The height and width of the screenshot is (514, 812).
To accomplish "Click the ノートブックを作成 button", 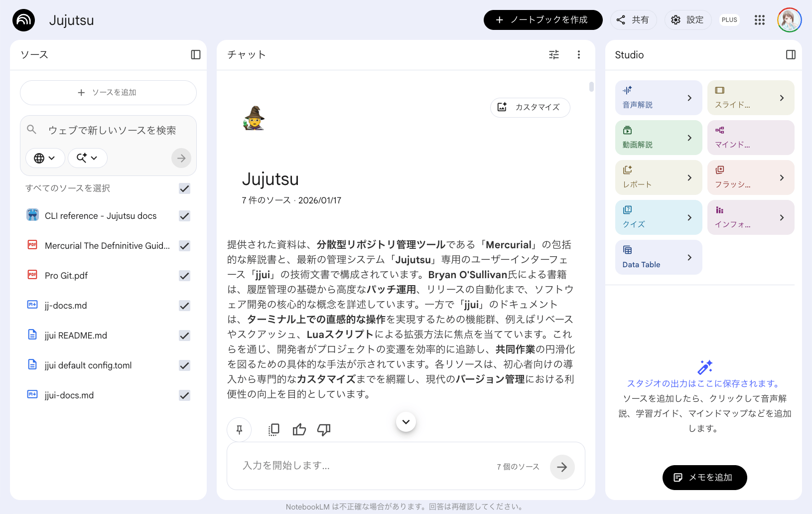I will 542,20.
